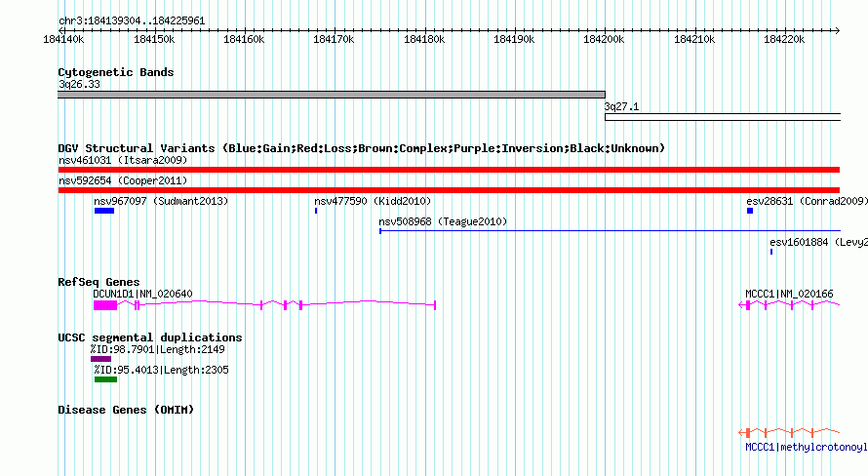Click the nsv592654 (Cooper2011) label
Screen dimensions: 868x476
(x=123, y=181)
